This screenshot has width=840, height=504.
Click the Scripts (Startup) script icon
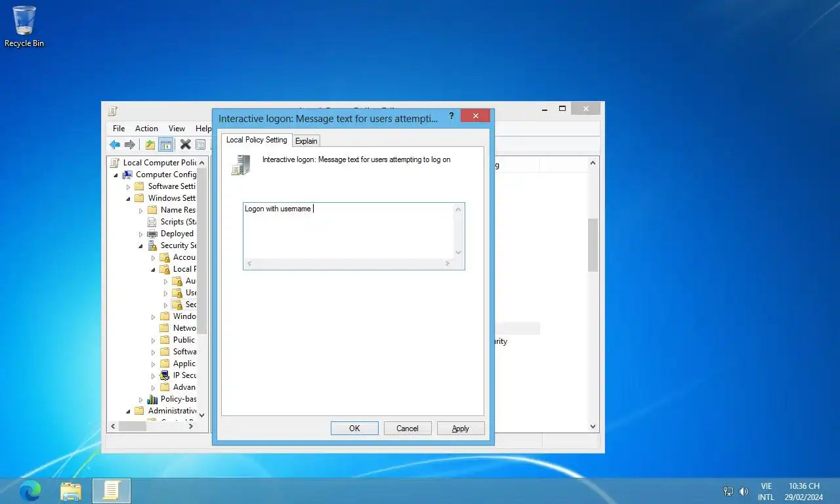click(x=152, y=222)
